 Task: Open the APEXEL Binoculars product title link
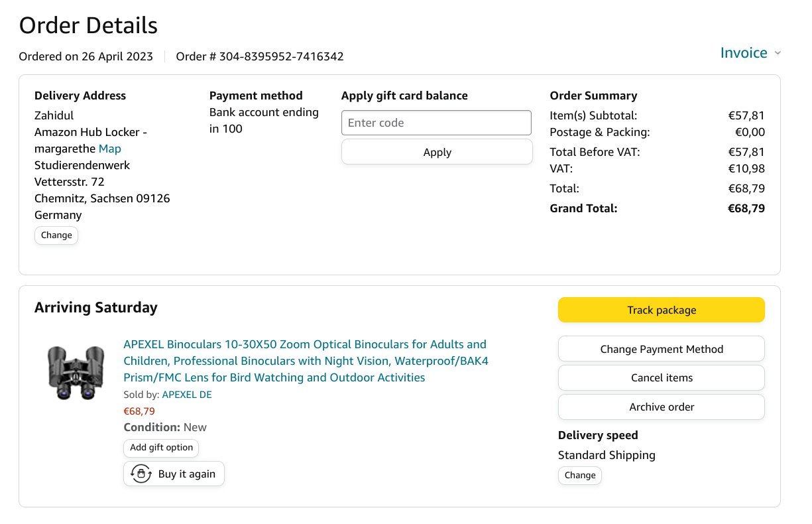[x=306, y=361]
